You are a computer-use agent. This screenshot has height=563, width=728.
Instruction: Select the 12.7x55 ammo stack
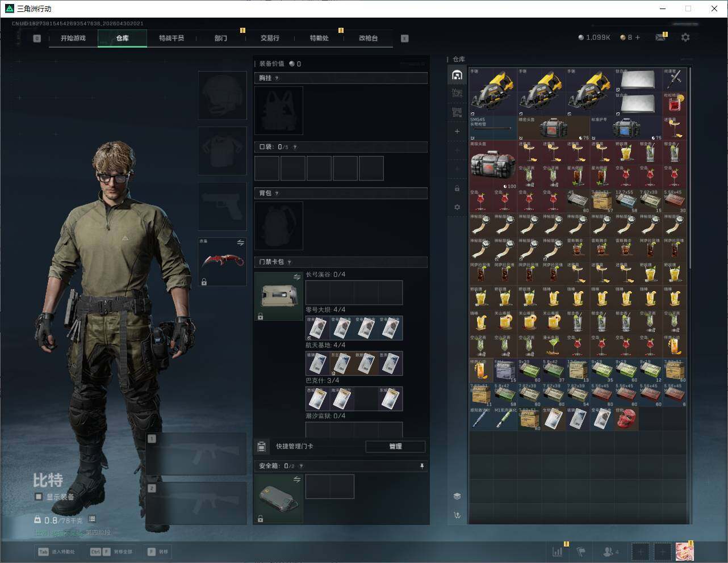pos(626,201)
